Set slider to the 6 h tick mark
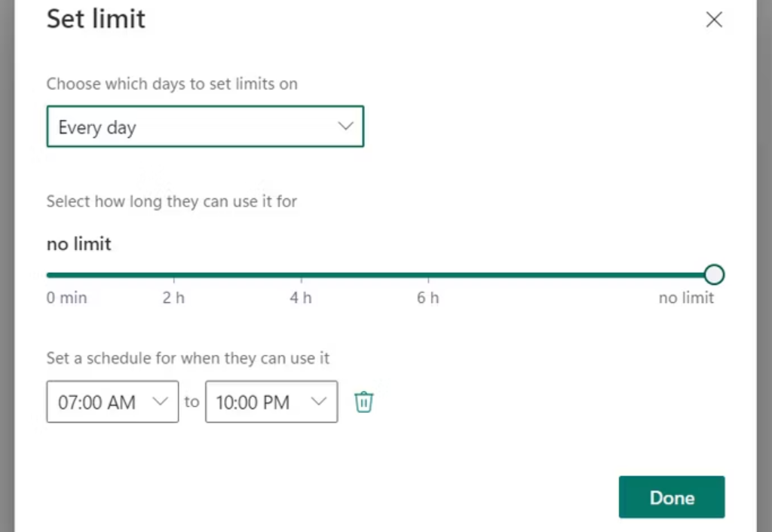The image size is (772, 532). (428, 275)
